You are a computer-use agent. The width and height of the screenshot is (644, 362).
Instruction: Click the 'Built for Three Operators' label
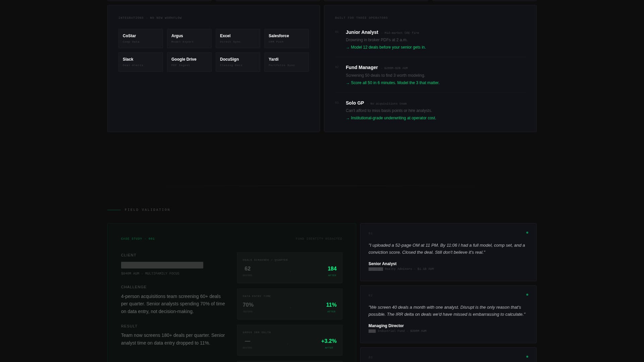361,18
